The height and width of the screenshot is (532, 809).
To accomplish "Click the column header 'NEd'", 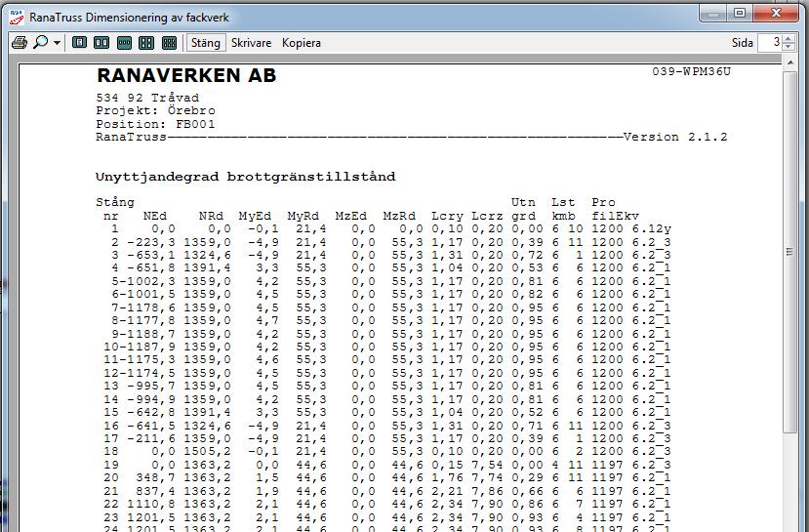I will 155,216.
